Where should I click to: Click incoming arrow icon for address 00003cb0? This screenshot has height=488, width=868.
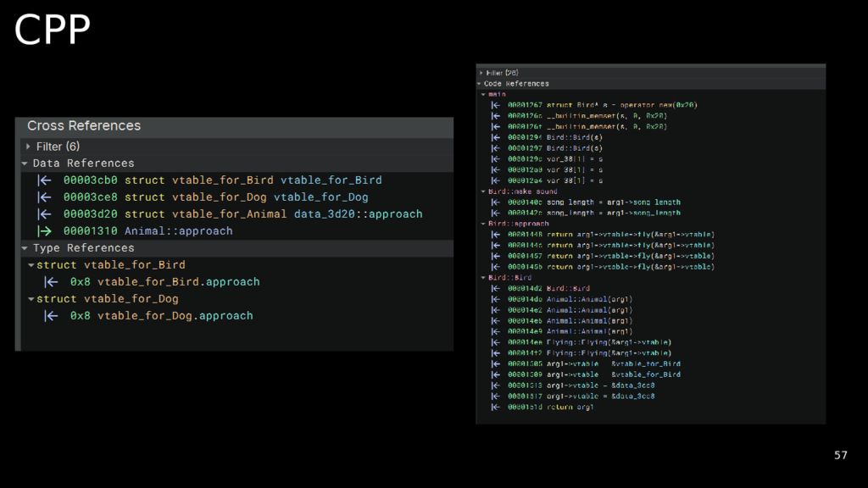[x=45, y=180]
